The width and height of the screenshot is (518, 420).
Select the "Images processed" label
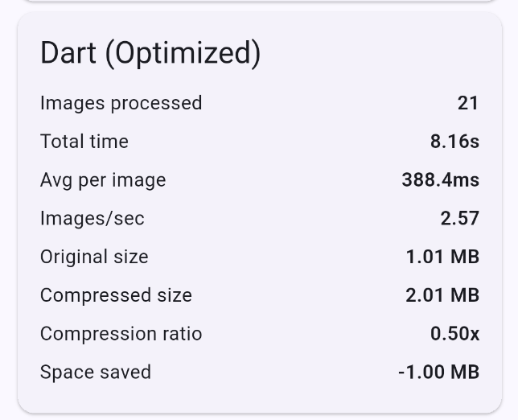point(121,103)
